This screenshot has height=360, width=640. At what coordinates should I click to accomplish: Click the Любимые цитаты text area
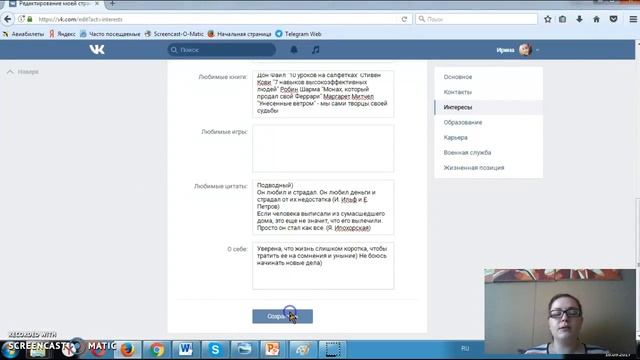[x=323, y=207]
